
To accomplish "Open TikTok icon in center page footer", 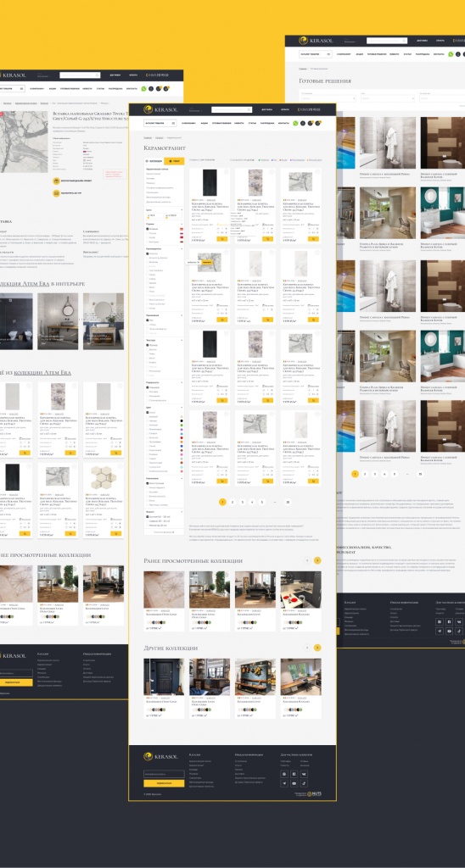I will click(304, 783).
